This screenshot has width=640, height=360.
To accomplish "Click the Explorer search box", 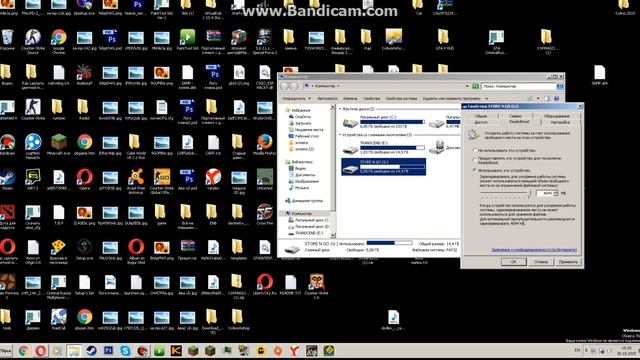I will (x=519, y=86).
